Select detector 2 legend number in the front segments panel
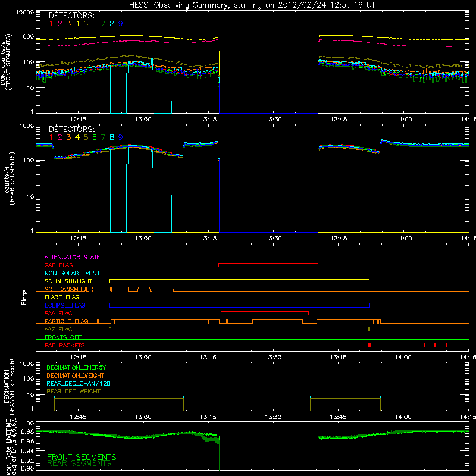476x476 pixels. coord(60,24)
